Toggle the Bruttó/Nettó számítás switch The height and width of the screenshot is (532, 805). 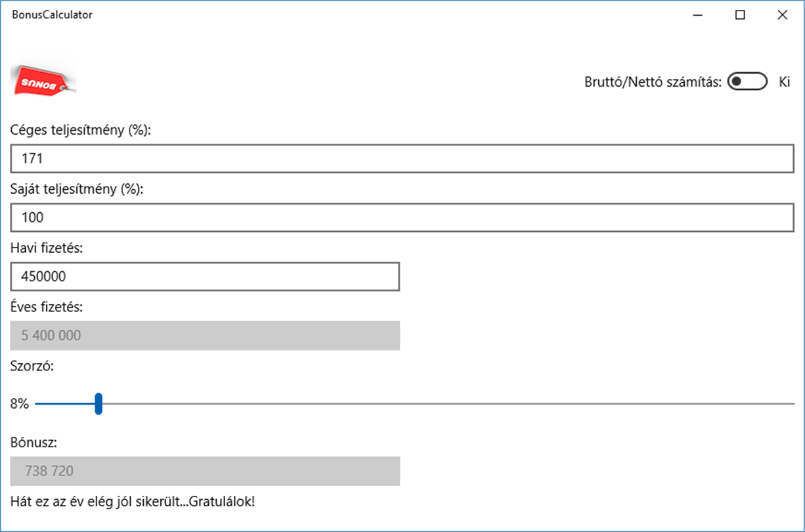click(747, 82)
